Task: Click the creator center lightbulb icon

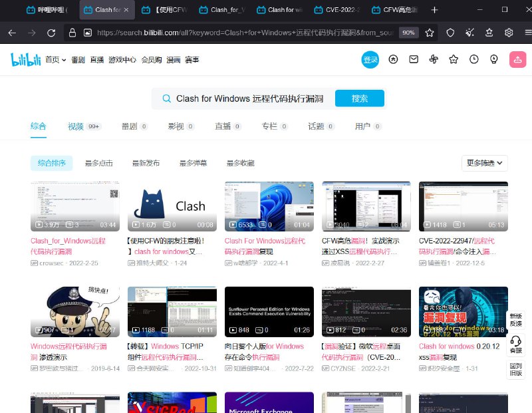Action: [x=494, y=59]
